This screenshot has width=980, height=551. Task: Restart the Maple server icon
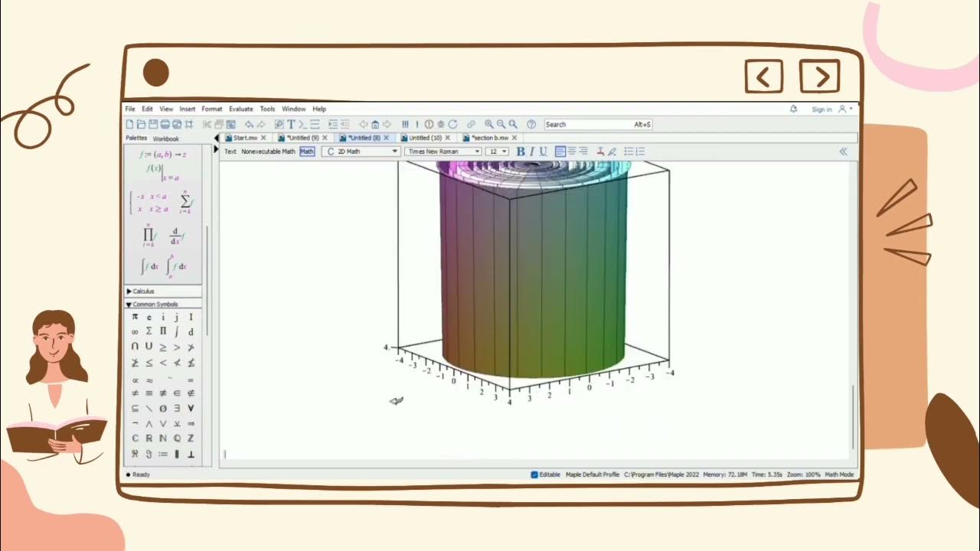pos(452,124)
